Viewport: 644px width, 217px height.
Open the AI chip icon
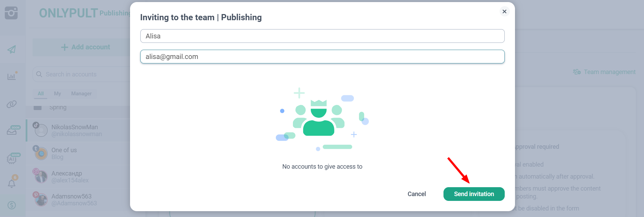click(x=12, y=159)
